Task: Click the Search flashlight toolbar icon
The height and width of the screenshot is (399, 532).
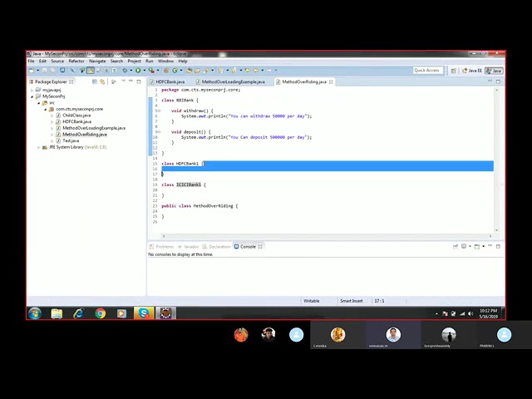Action: coord(205,70)
